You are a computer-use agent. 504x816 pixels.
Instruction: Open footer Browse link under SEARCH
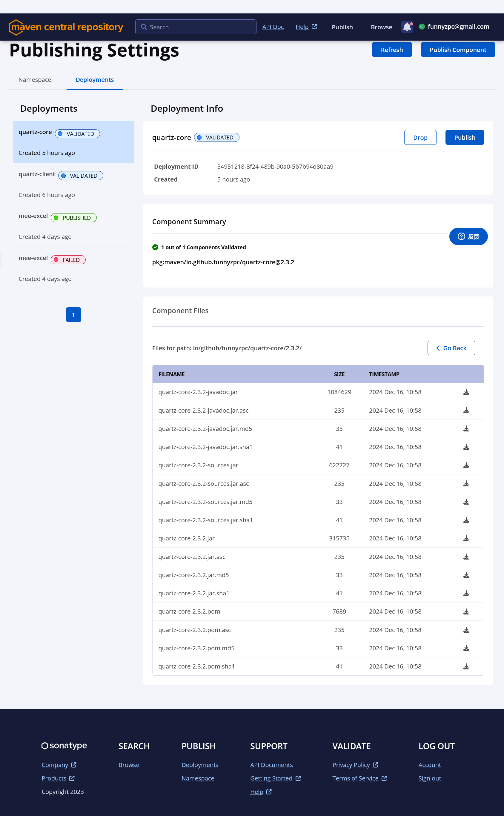click(x=129, y=765)
